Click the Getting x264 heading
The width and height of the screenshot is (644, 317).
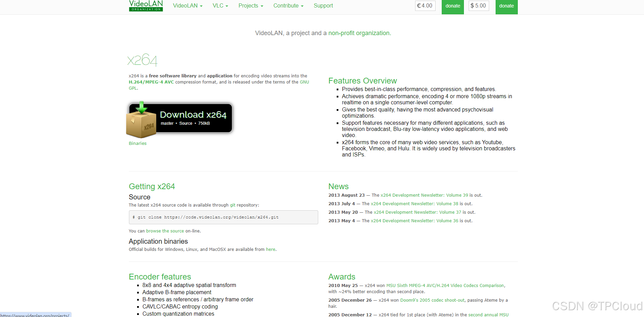(x=152, y=186)
